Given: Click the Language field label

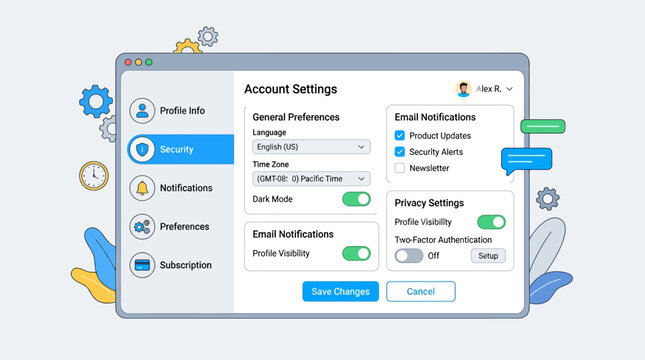Looking at the screenshot, I should [x=269, y=132].
